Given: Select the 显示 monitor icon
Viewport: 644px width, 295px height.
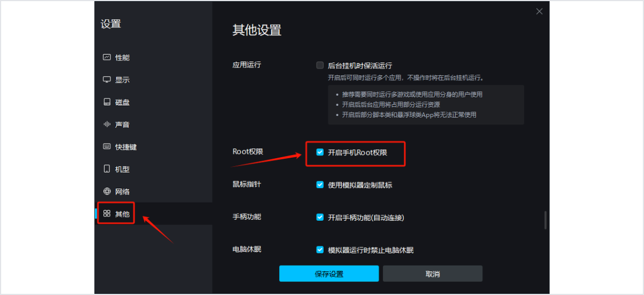Looking at the screenshot, I should (x=107, y=80).
